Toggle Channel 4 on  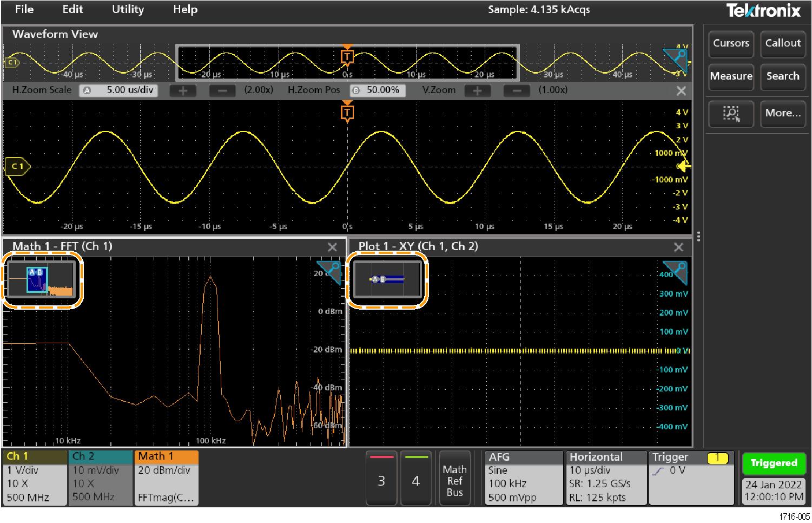415,479
